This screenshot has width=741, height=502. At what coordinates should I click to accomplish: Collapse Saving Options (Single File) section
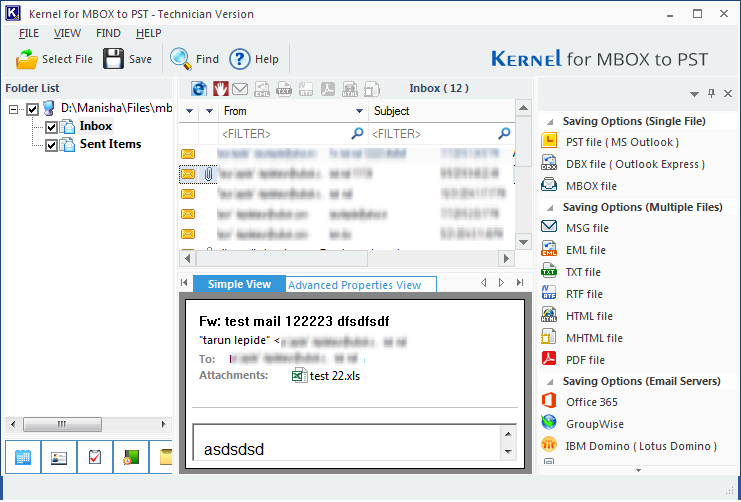click(550, 122)
